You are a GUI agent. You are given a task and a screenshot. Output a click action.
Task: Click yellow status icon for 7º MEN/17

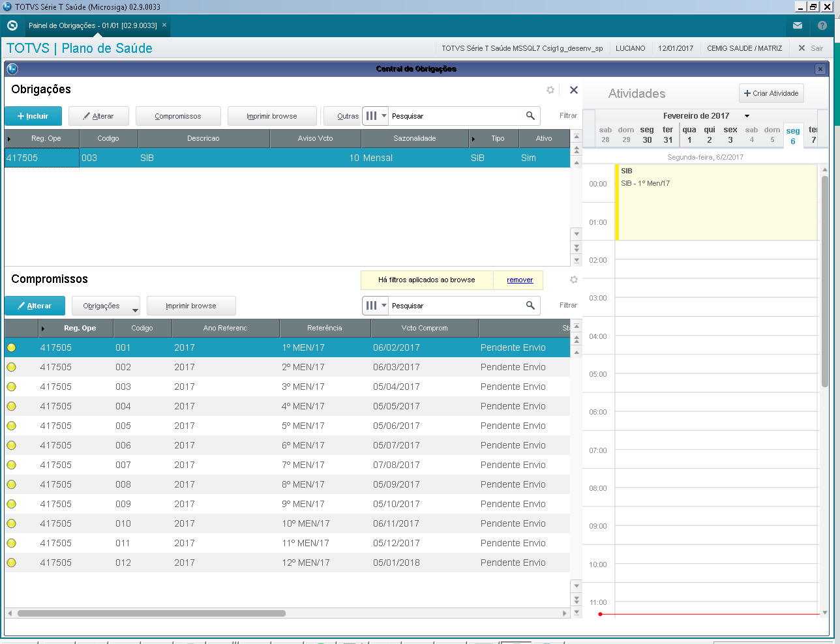(x=11, y=465)
